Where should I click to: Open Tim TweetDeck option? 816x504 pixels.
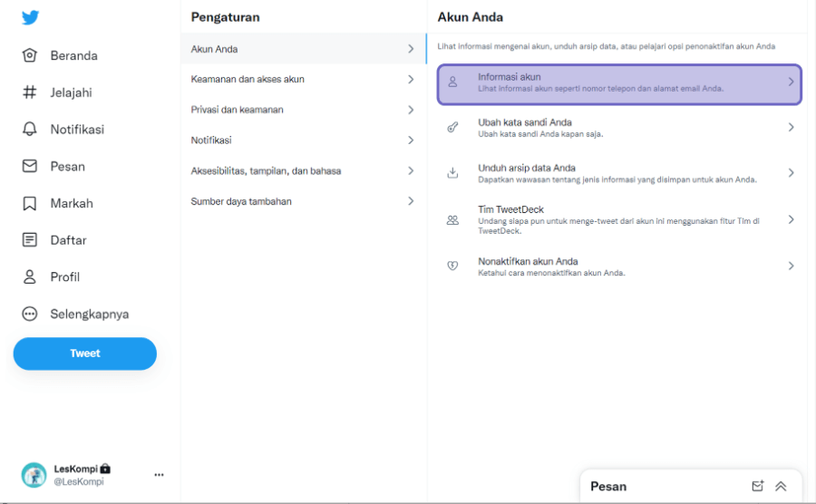(x=619, y=219)
